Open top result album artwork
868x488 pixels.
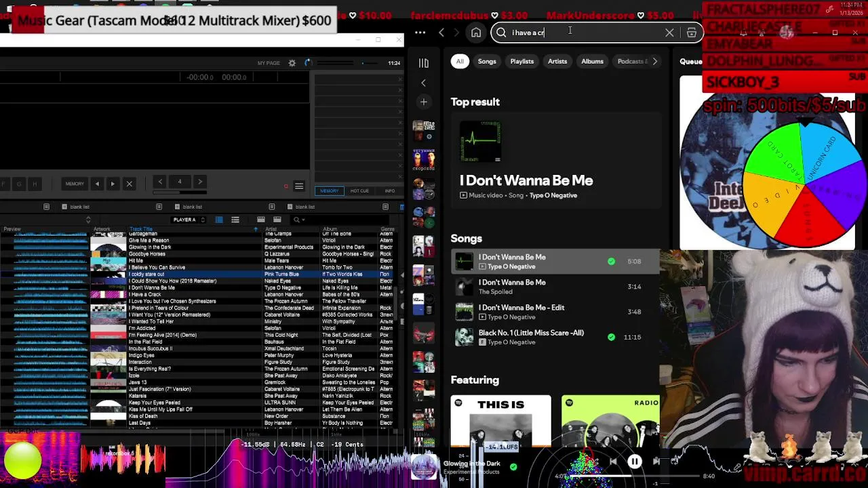pyautogui.click(x=480, y=141)
